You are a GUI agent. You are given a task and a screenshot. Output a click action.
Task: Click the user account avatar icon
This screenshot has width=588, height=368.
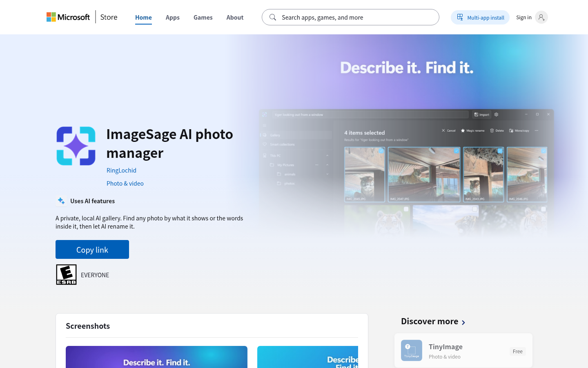pos(541,17)
